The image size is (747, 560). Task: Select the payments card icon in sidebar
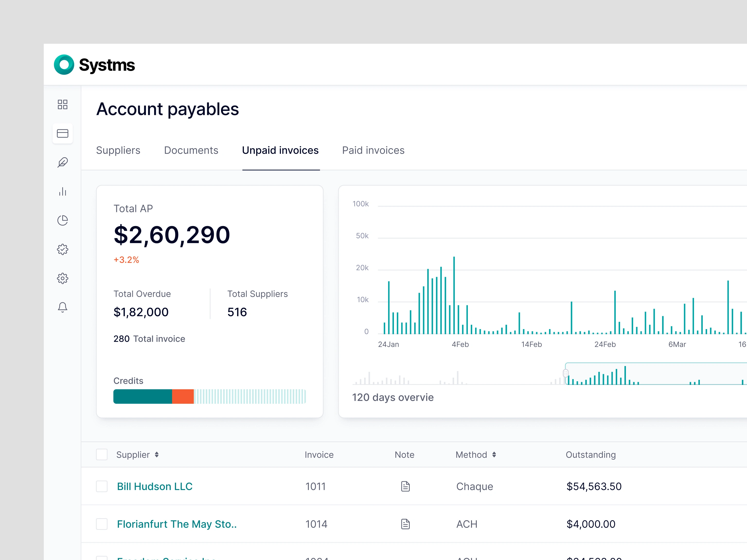pos(62,133)
